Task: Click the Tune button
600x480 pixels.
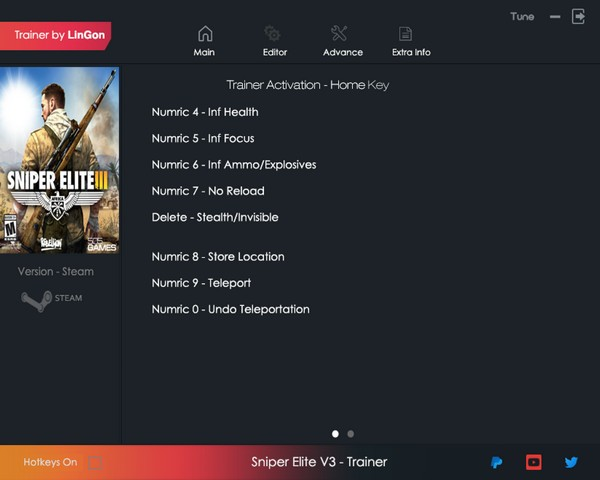Action: [522, 16]
